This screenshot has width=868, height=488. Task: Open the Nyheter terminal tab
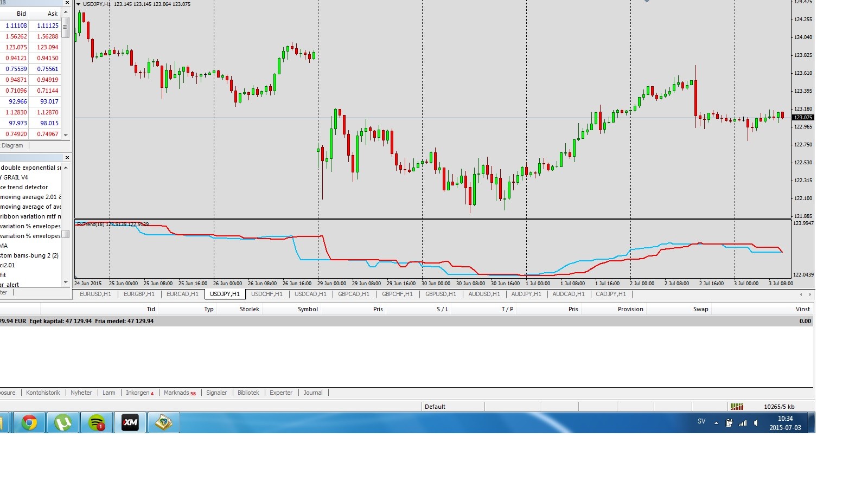(81, 393)
